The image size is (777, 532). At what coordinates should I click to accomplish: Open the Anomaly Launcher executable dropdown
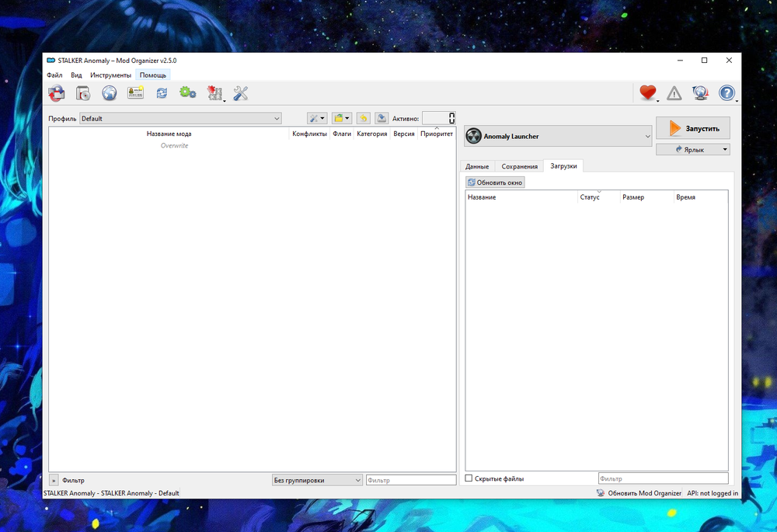click(x=558, y=136)
